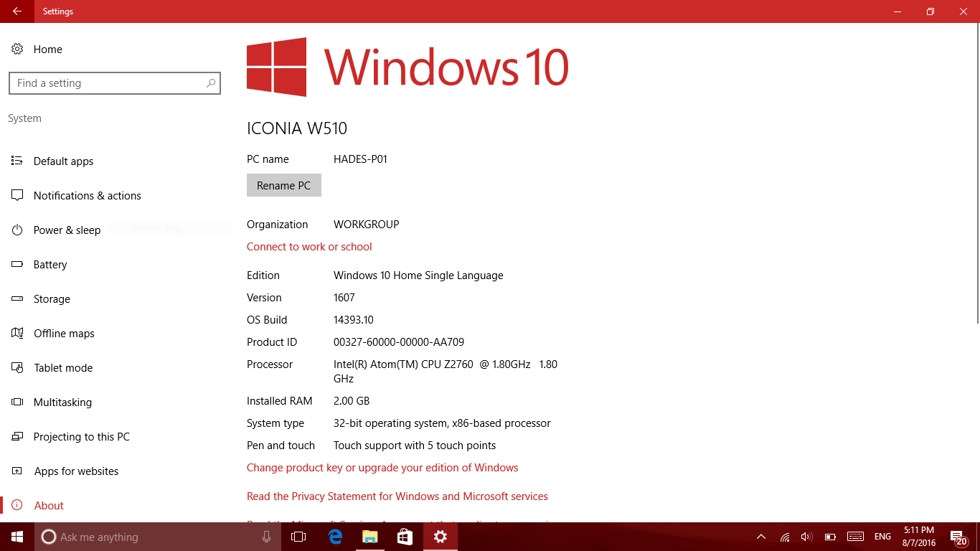
Task: Show hidden tray icons chevron
Action: 761,537
